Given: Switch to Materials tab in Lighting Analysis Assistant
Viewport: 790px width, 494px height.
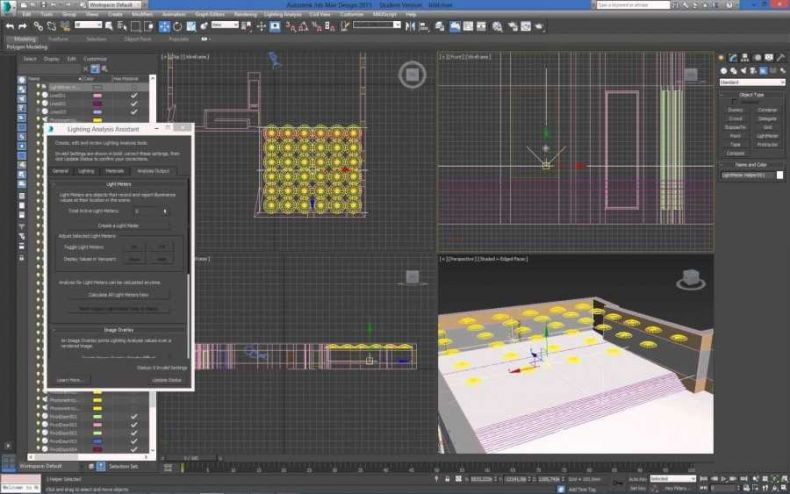Looking at the screenshot, I should [x=115, y=171].
